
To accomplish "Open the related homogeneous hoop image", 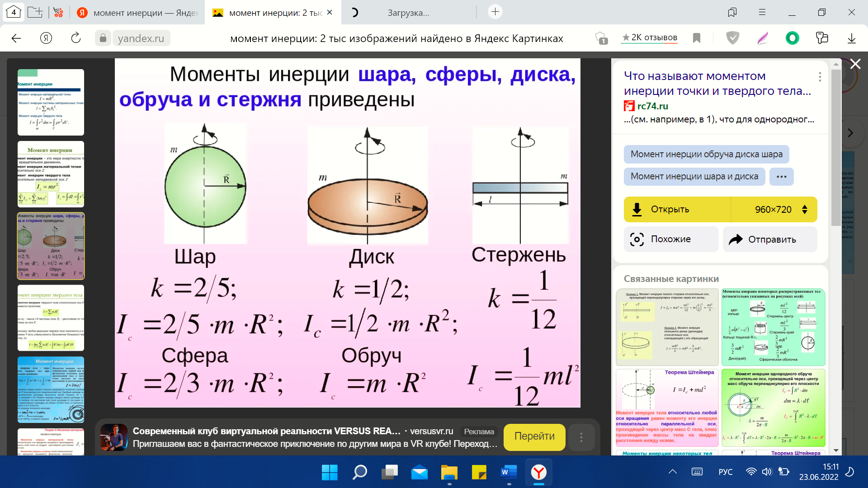I will [774, 408].
